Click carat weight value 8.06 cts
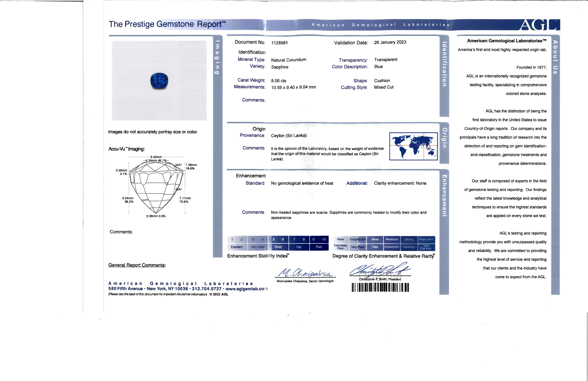The image size is (588, 381). point(278,81)
